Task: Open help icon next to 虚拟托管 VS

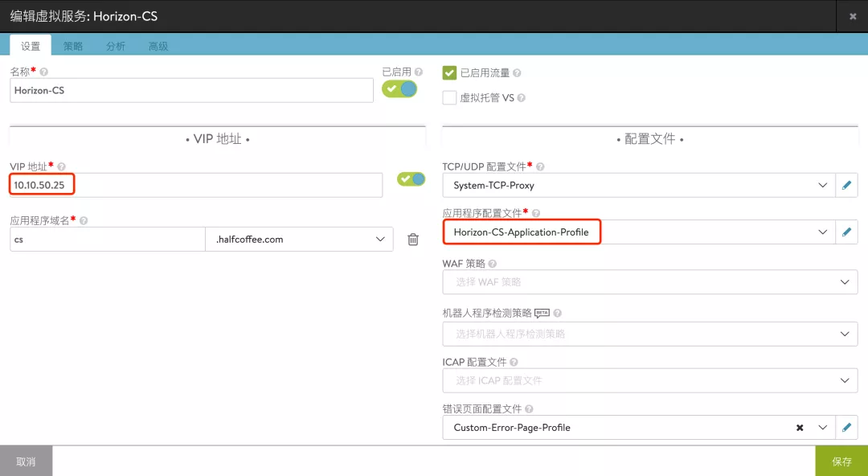Action: coord(521,97)
